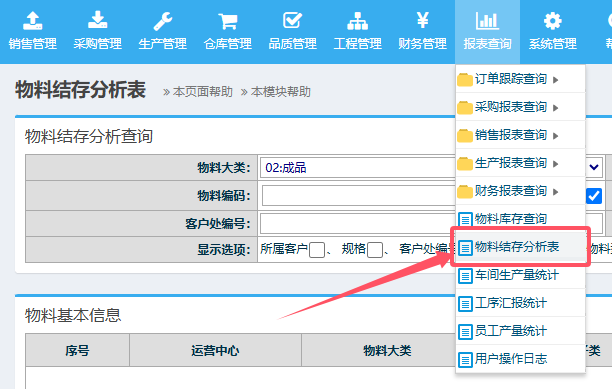Tick the 所属客户 checkbox
Viewport: 612px width, 389px height.
click(x=317, y=250)
